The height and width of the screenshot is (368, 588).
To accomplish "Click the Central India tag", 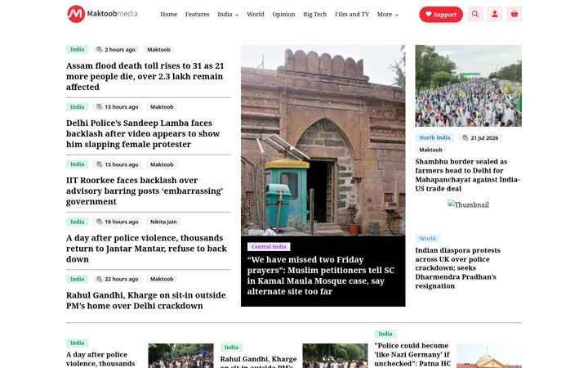I will click(269, 247).
